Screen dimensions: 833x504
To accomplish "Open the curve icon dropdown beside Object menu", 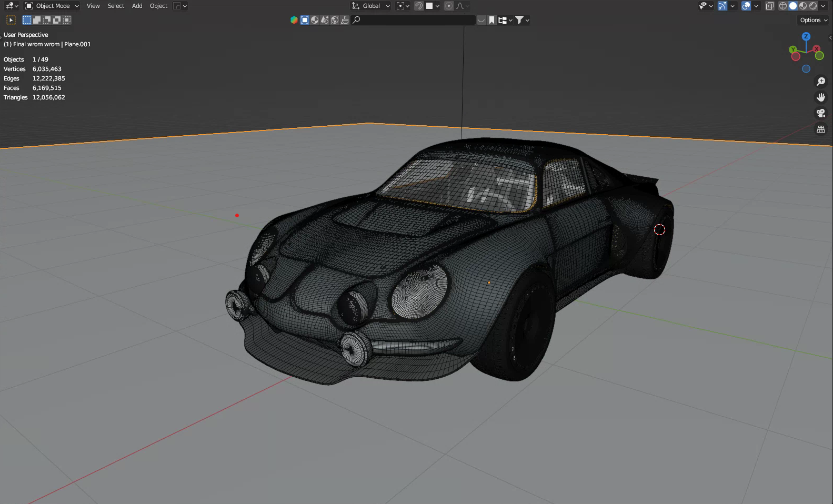I will [180, 6].
